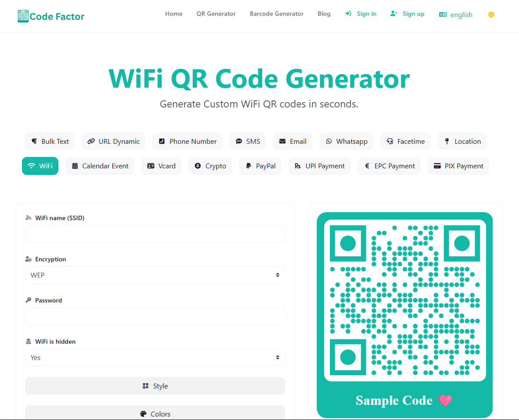Open Barcode Generator menu item

[277, 14]
